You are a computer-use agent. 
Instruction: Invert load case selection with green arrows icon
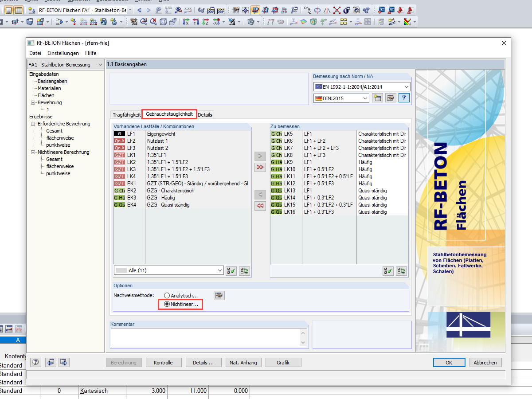pos(244,270)
